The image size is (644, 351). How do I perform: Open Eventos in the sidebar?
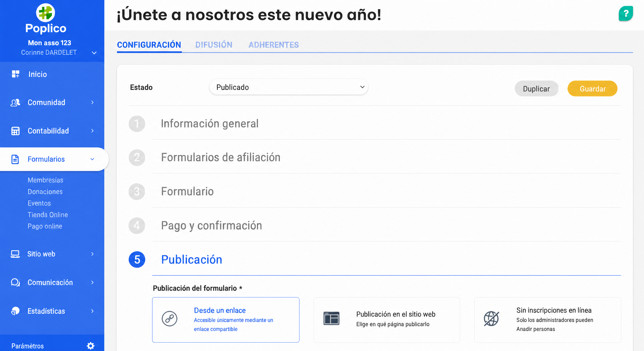(x=39, y=203)
